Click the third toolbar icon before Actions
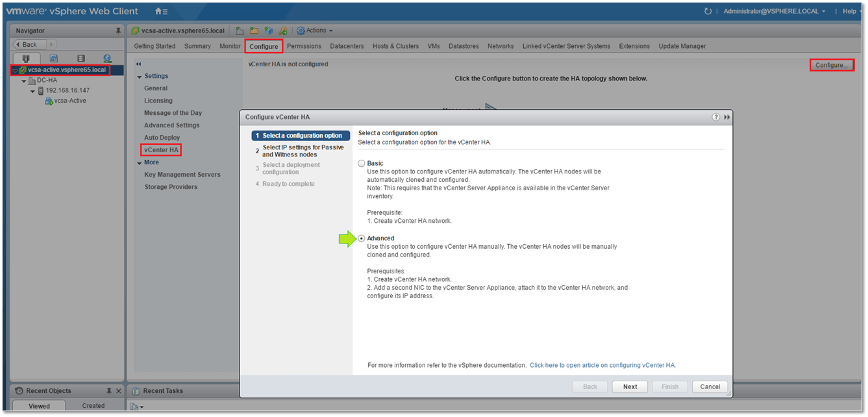Image resolution: width=868 pixels, height=417 pixels. click(268, 31)
